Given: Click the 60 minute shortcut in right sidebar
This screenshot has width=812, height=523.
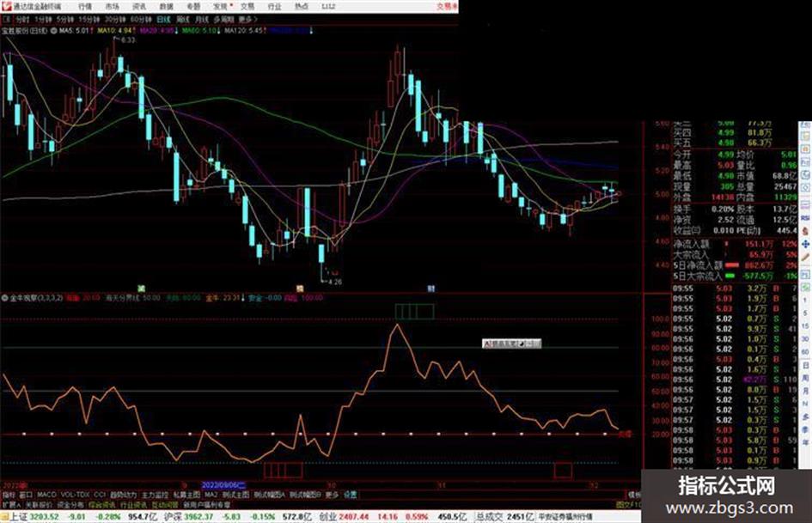Looking at the screenshot, I should click(805, 352).
